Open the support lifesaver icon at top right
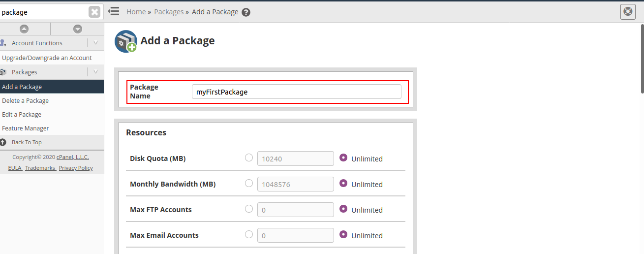This screenshot has width=644, height=254. (628, 11)
